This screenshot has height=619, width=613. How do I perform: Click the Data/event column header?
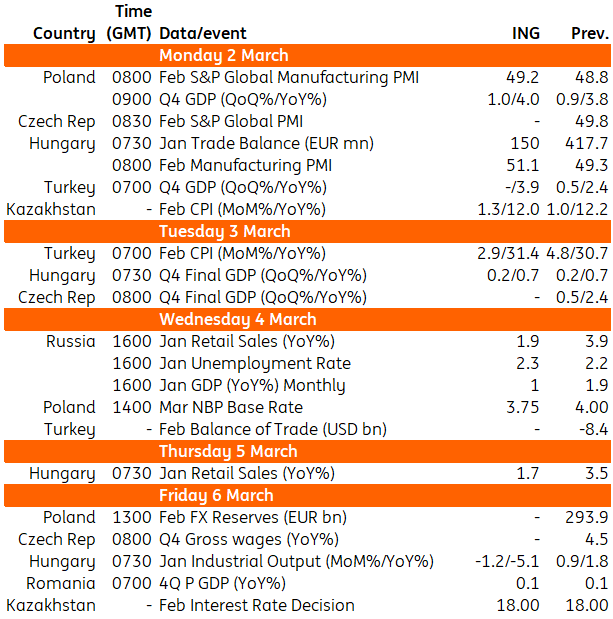(x=202, y=33)
